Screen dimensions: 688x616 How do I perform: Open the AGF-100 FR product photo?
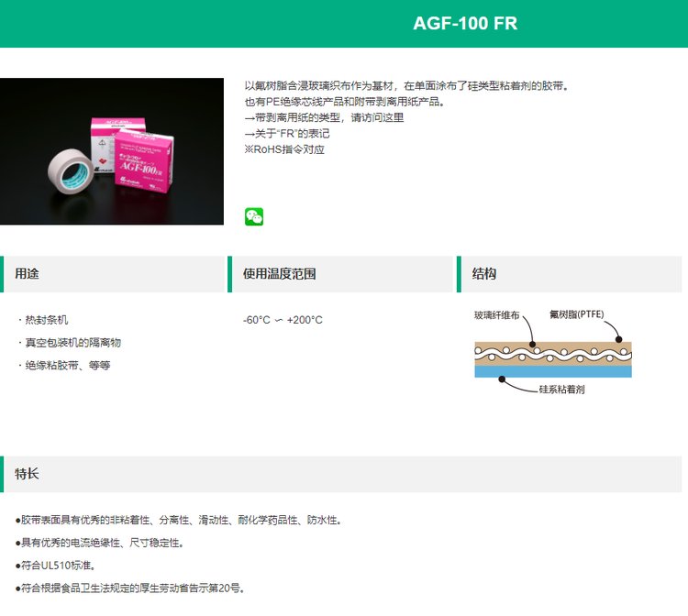pos(112,151)
